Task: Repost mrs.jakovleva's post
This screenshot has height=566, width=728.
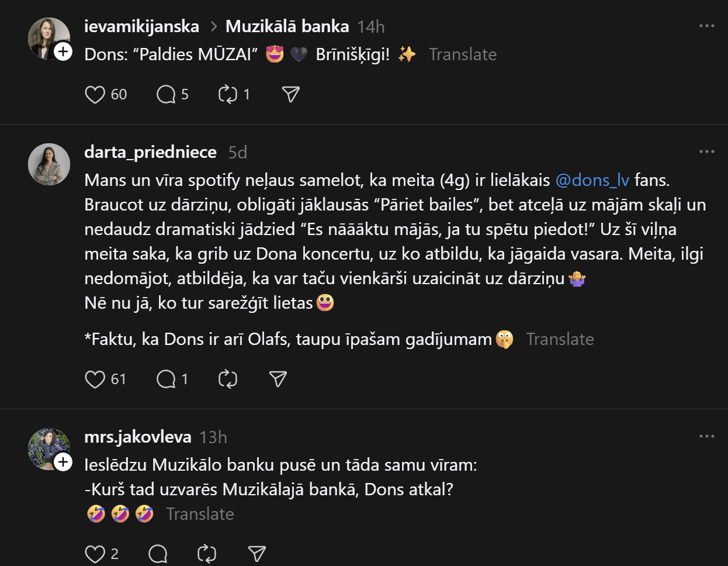Action: (x=207, y=554)
